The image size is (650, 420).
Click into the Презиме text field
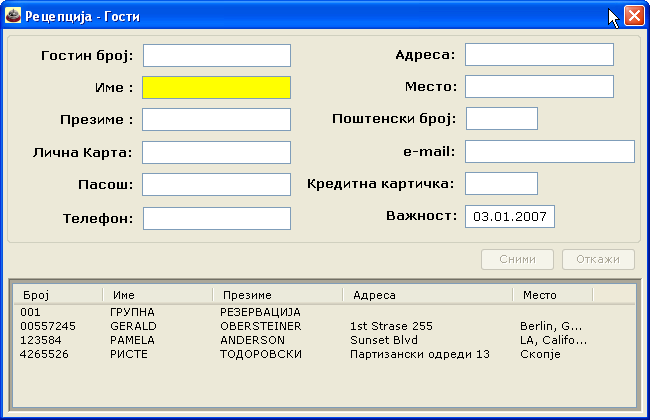(216, 120)
